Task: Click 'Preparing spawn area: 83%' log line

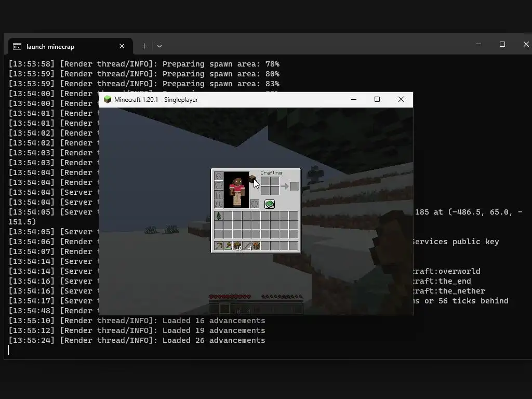Action: tap(221, 84)
